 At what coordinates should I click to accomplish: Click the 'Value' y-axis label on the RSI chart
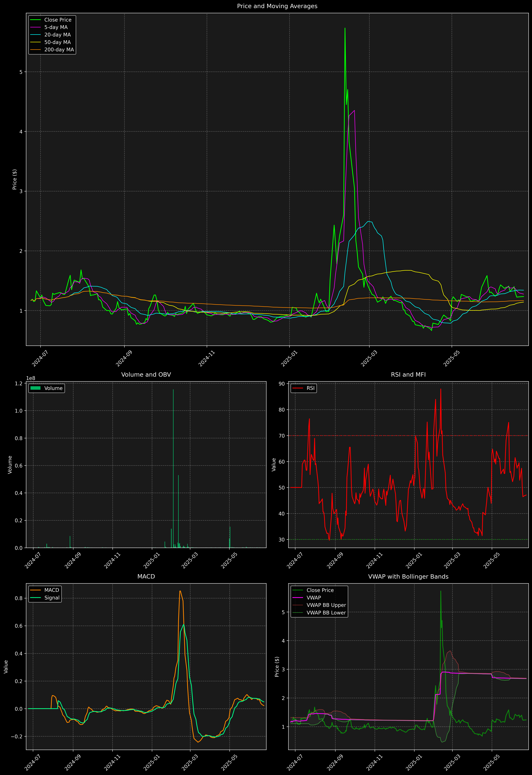tap(274, 464)
